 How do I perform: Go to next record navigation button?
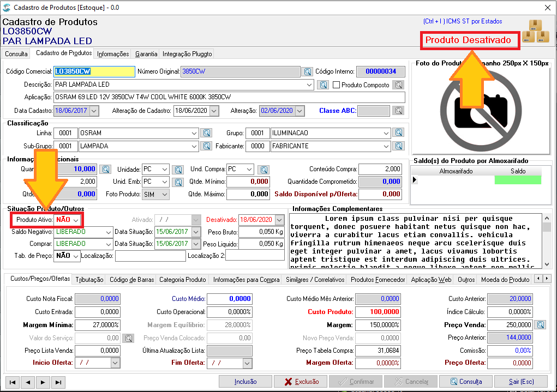coord(43,382)
